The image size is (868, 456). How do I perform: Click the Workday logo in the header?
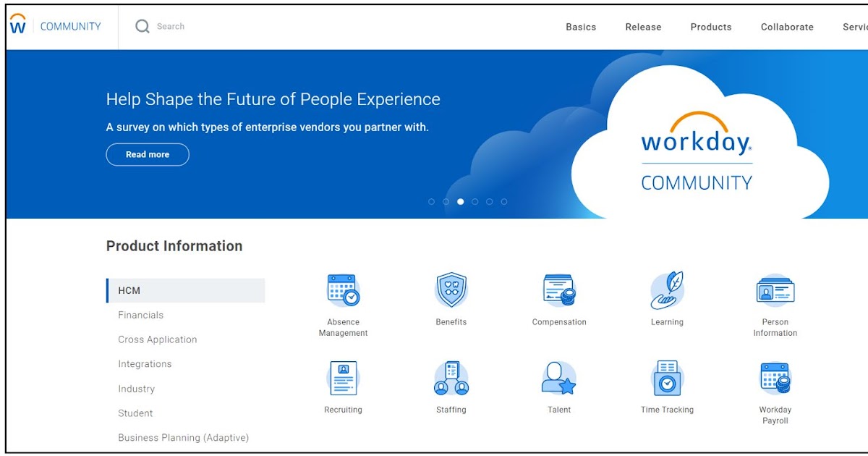coord(17,24)
